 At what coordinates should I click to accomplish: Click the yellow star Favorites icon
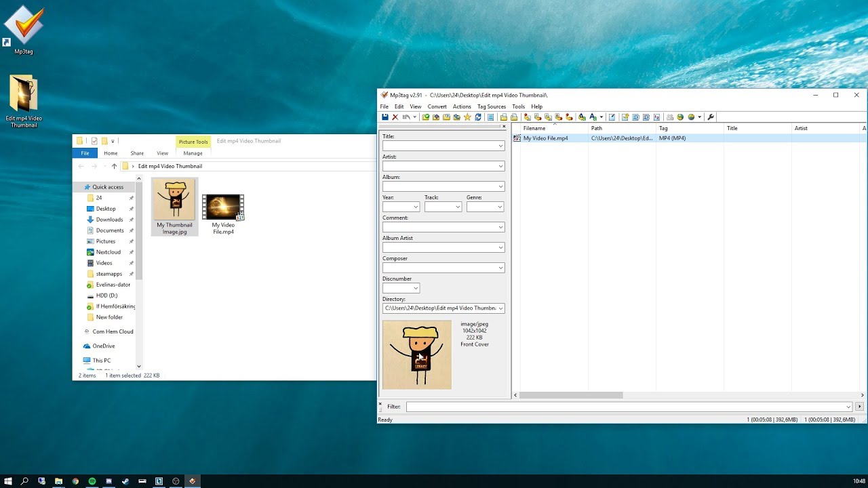[x=467, y=117]
